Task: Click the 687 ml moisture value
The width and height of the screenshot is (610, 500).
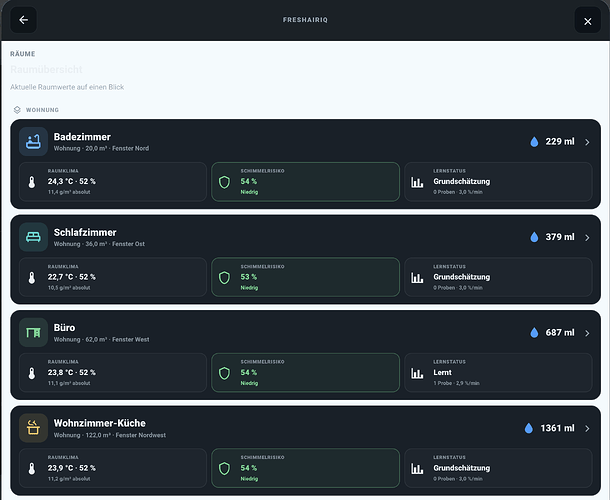Action: pos(559,333)
